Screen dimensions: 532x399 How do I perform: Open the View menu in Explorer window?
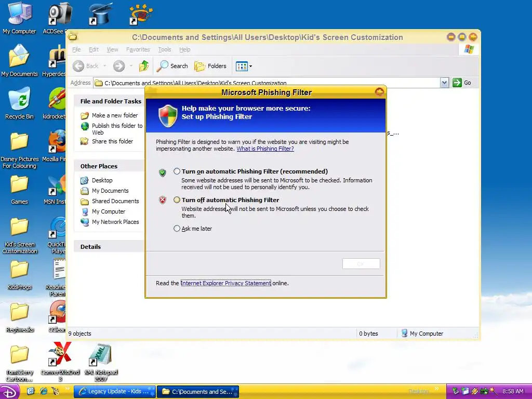112,49
